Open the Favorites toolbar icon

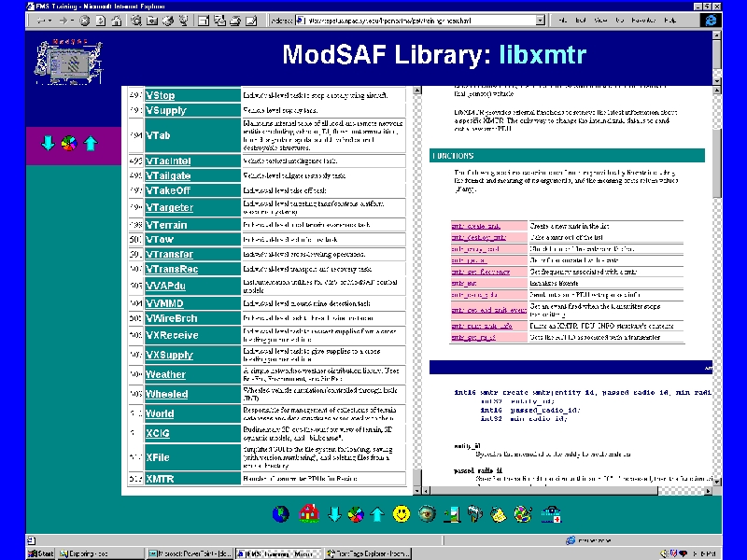click(152, 21)
